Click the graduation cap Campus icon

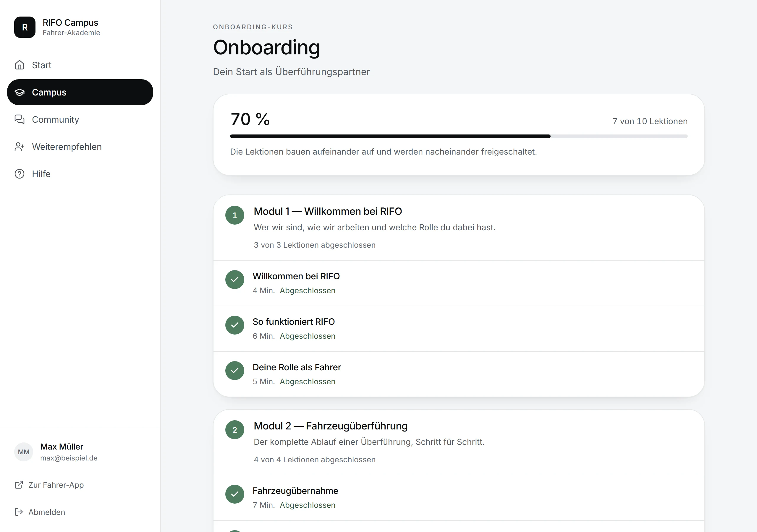coord(20,92)
